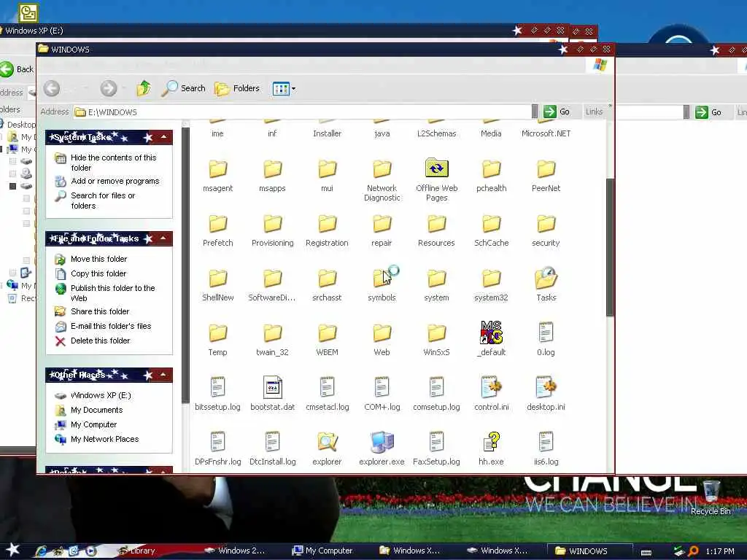
Task: Switch to My Computer taskbar button
Action: (322, 551)
